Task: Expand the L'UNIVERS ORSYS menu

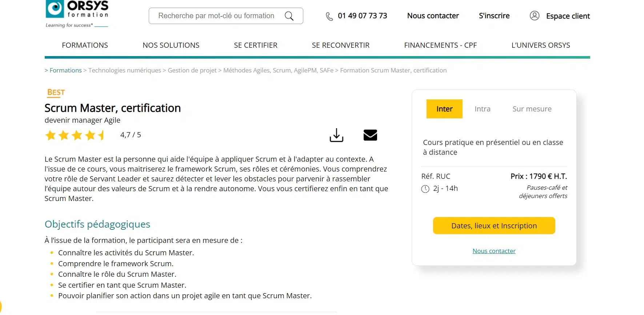Action: pos(541,45)
